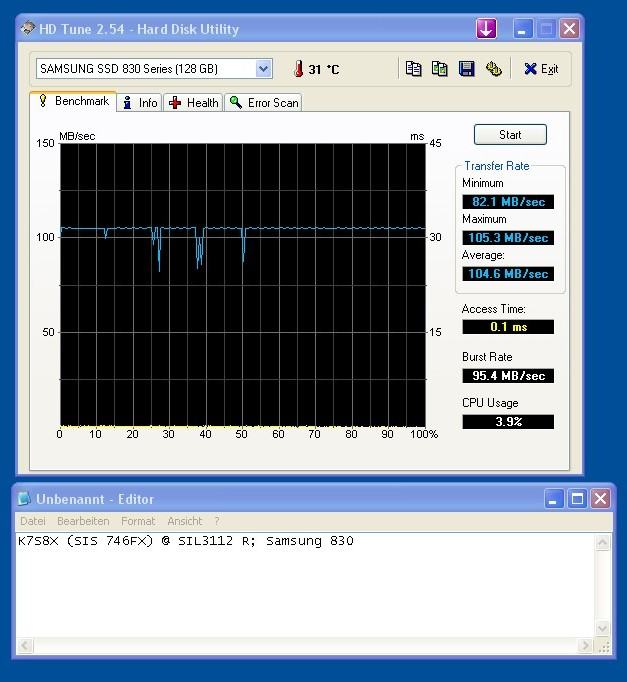Viewport: 627px width, 682px height.
Task: Close the HD Tune window
Action: [569, 29]
